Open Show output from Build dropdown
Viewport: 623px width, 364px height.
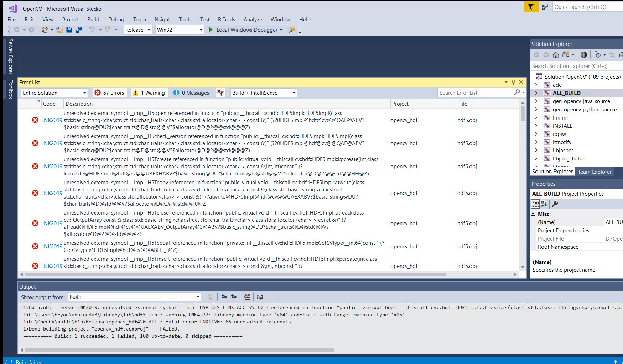coord(134,297)
